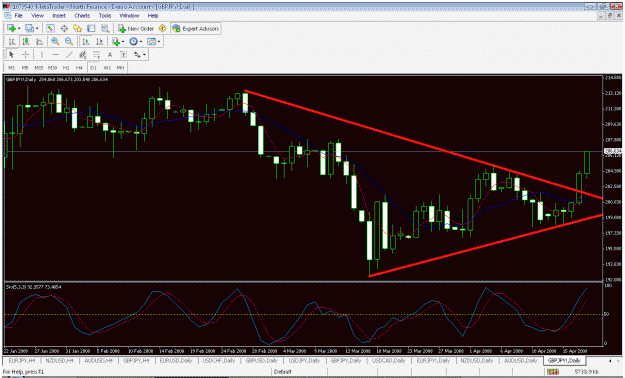The image size is (625, 378).
Task: Select the Trendline drawing tool
Action: [69, 54]
